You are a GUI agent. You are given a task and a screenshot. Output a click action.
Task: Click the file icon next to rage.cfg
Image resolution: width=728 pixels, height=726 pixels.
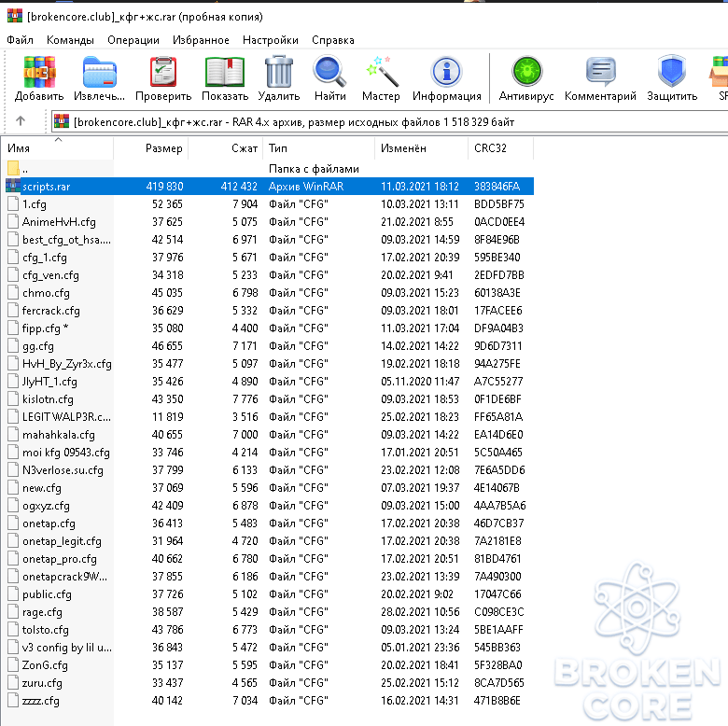pos(13,612)
